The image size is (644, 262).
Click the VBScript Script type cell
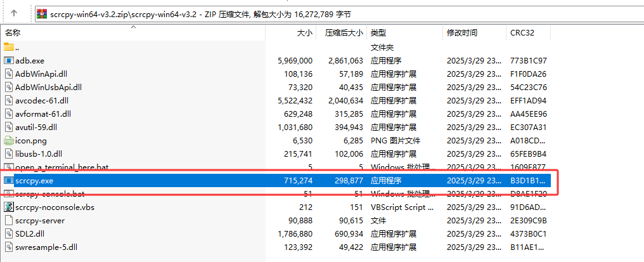[x=402, y=207]
